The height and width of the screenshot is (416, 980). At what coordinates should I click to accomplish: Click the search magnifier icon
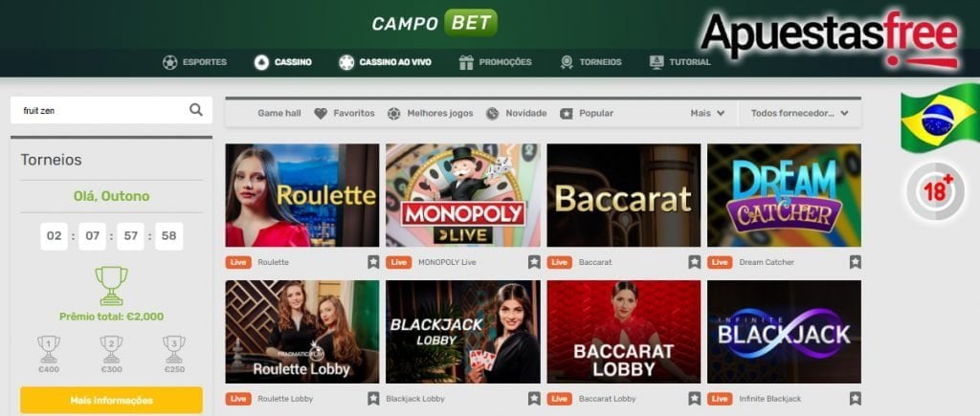195,110
